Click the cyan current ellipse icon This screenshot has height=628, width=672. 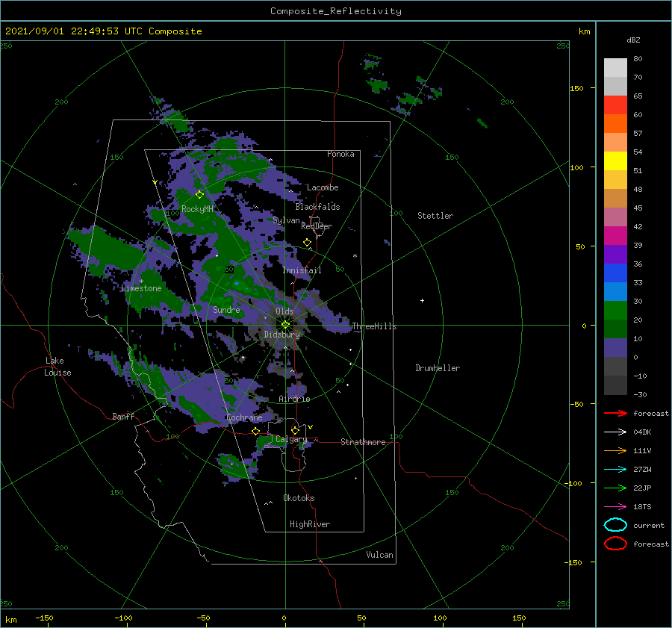click(615, 525)
